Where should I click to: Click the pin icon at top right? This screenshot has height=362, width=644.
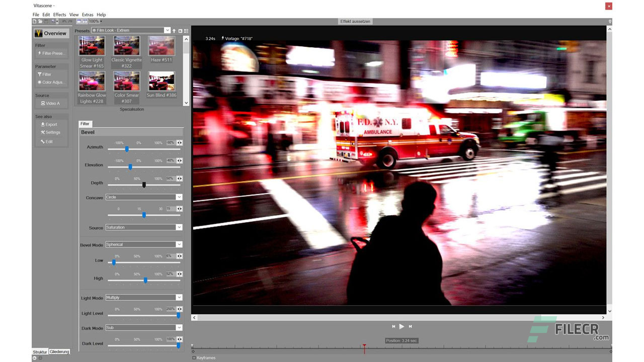tap(610, 22)
